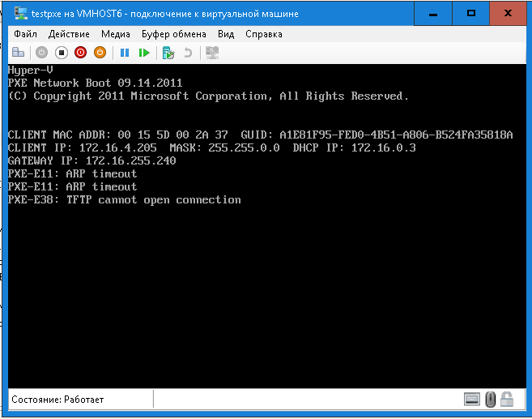532x419 pixels.
Task: Pause the virtual machine
Action: [x=125, y=53]
